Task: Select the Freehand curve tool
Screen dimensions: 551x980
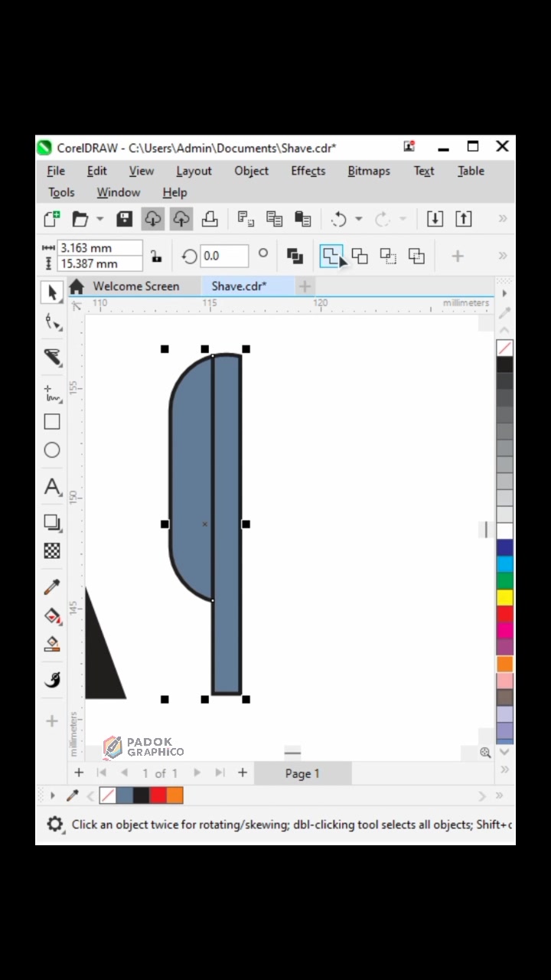Action: coord(52,394)
